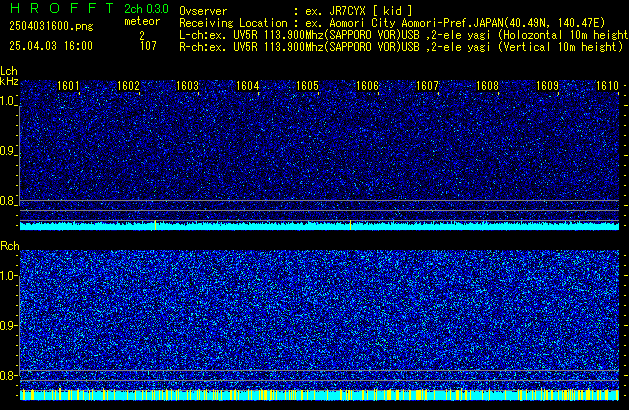The width and height of the screenshot is (629, 410).
Task: Select the 1608 time label
Action: tap(487, 86)
